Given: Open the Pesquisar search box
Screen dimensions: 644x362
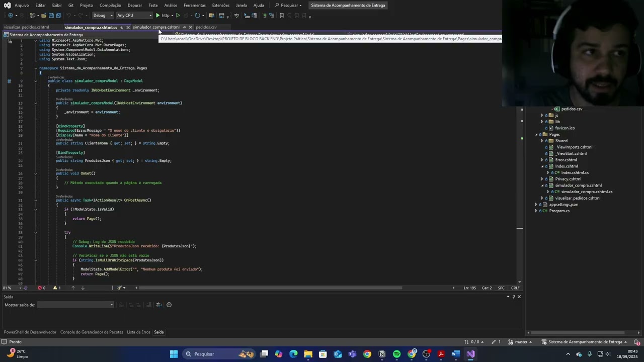Looking at the screenshot, I should pos(288,5).
